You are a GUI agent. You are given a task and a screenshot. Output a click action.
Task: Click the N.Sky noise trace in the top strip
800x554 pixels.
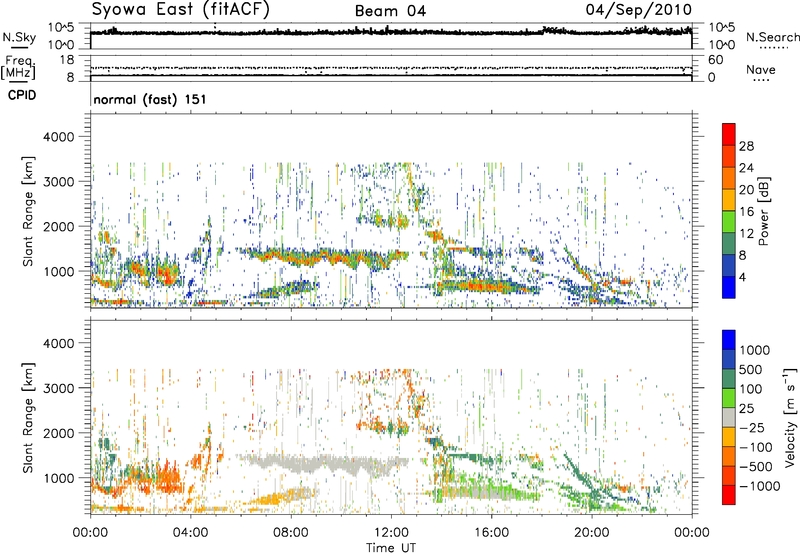tap(391, 32)
